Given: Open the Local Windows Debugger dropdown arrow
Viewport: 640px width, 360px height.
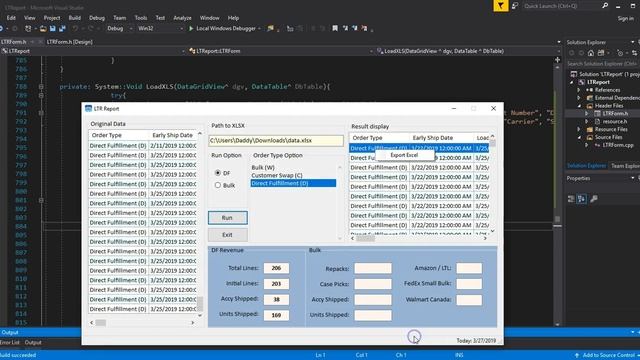Looking at the screenshot, I should (259, 29).
